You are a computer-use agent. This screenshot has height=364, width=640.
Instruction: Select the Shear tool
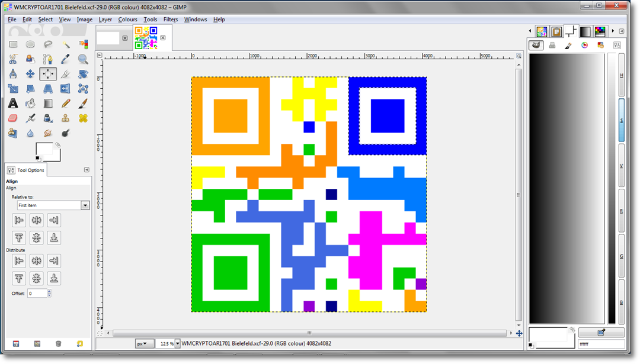tap(30, 88)
